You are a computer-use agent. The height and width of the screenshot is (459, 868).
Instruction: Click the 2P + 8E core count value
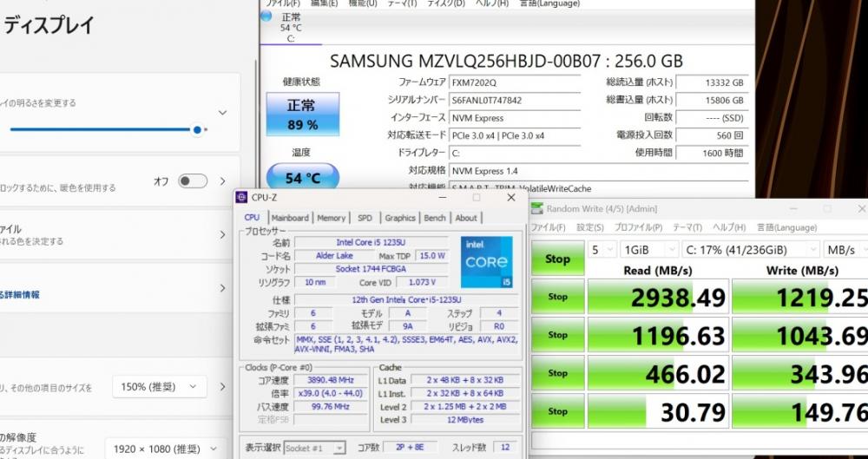[411, 447]
